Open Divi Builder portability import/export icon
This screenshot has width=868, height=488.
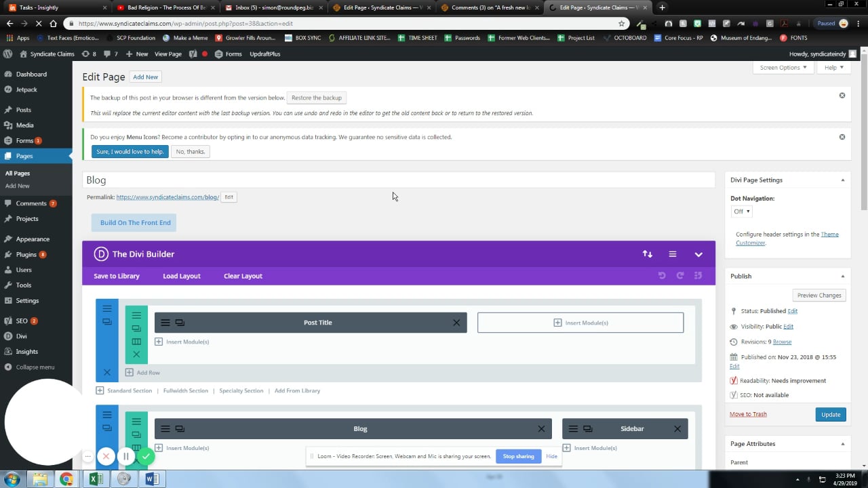[648, 254]
